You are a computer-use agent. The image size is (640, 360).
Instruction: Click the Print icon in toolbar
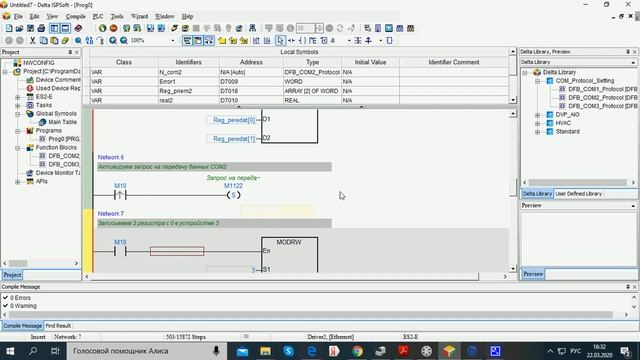tap(41, 28)
